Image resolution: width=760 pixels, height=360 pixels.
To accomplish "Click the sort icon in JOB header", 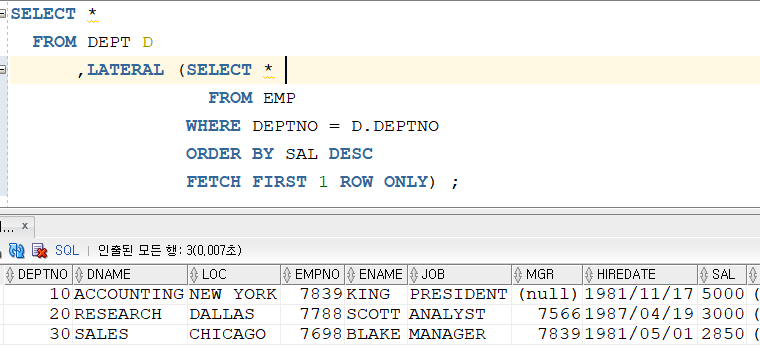I will pos(414,275).
